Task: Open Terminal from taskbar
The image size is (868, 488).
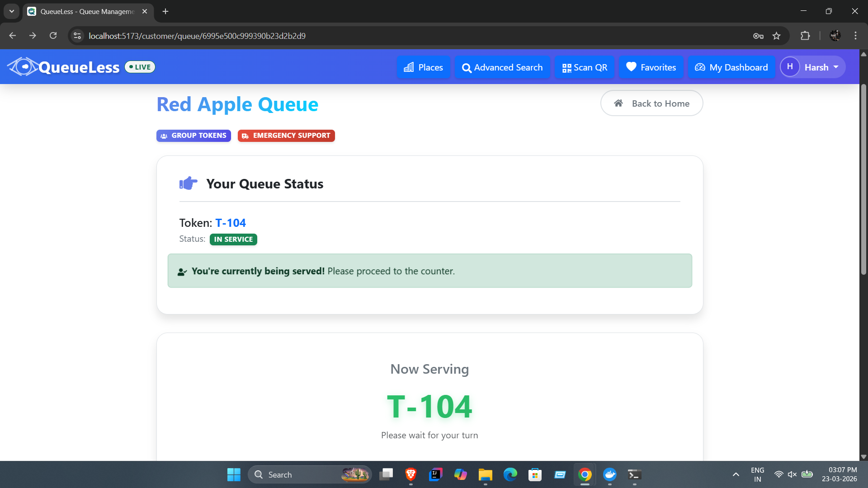Action: tap(635, 474)
